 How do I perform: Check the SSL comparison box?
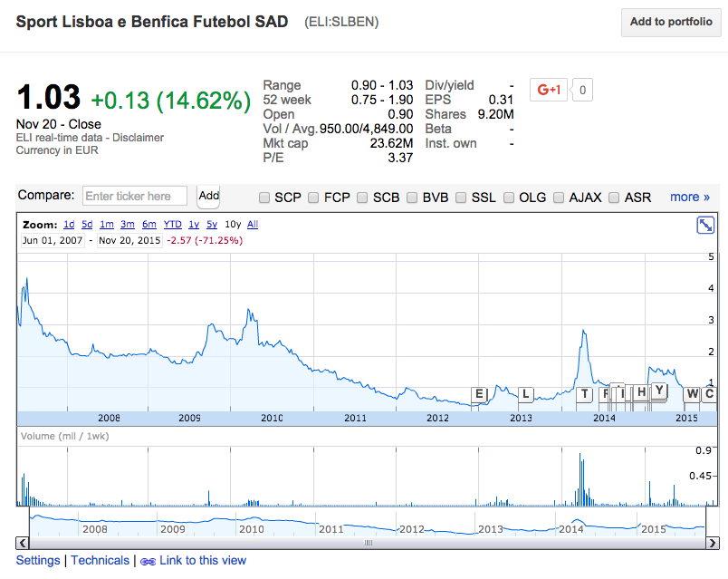coord(461,198)
